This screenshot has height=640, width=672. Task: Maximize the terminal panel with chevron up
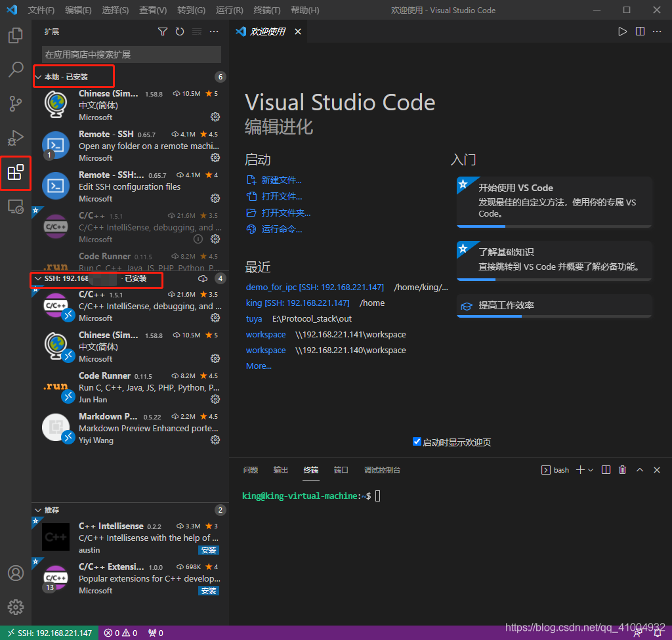pyautogui.click(x=639, y=469)
